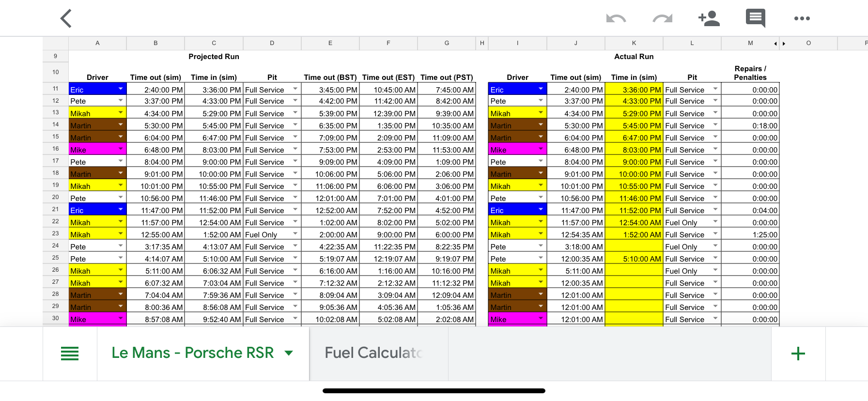
Task: Select penalty cell showing 1:25:00
Action: tap(750, 234)
